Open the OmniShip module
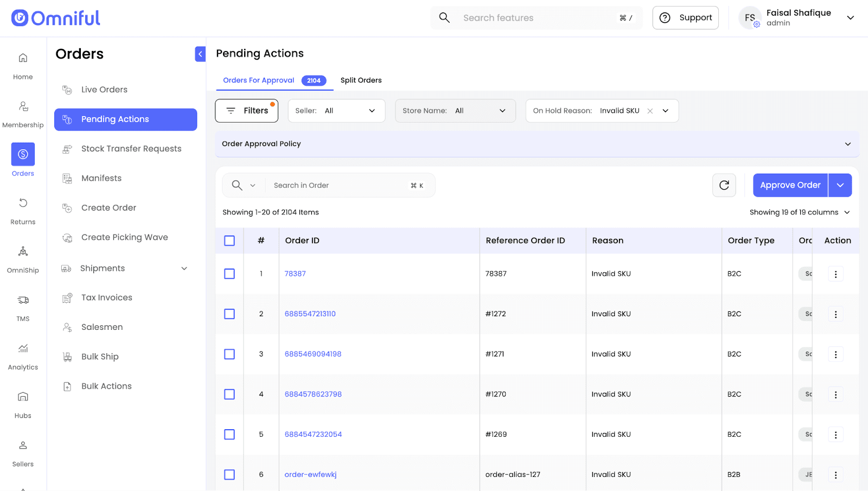The width and height of the screenshot is (868, 491). [23, 259]
